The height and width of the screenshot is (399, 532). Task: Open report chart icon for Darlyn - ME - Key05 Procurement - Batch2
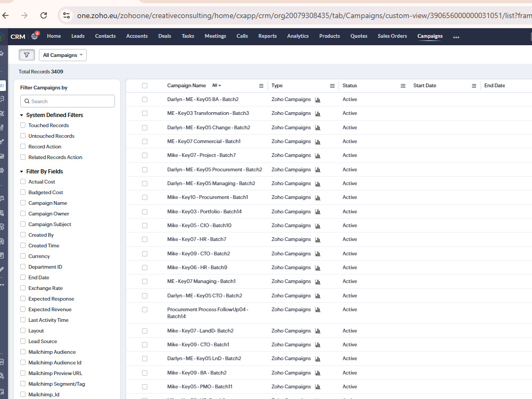[318, 170]
